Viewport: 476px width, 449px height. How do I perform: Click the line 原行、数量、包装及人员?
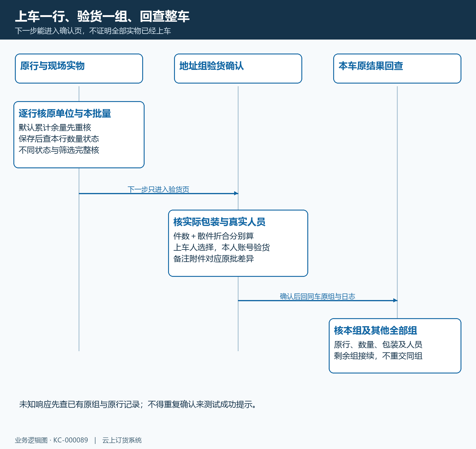click(378, 345)
